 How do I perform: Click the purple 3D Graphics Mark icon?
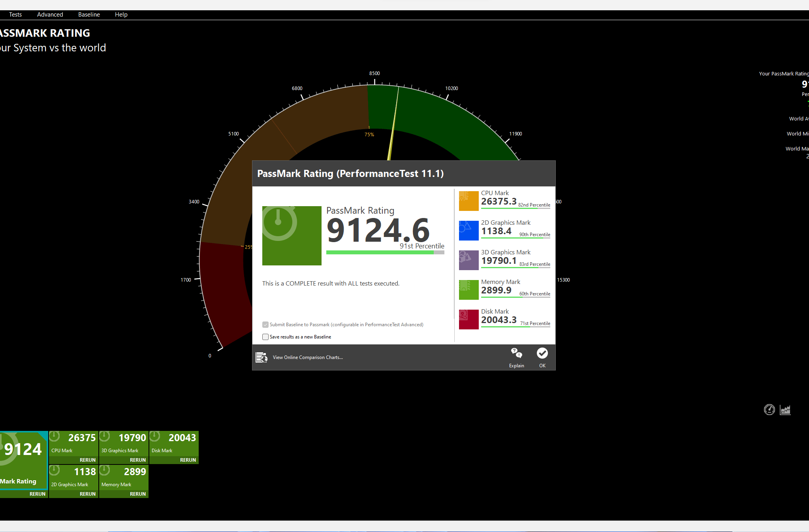468,260
